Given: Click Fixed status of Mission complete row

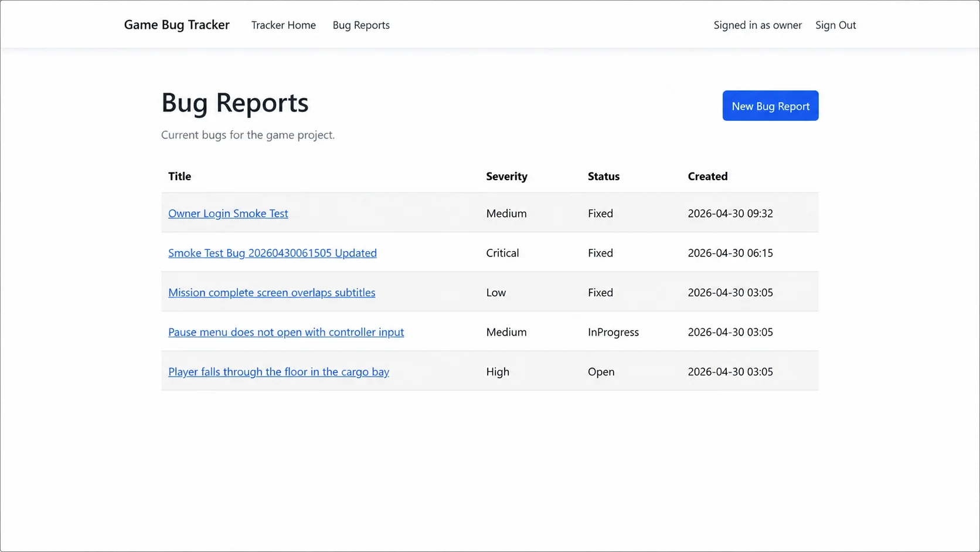Looking at the screenshot, I should click(600, 292).
